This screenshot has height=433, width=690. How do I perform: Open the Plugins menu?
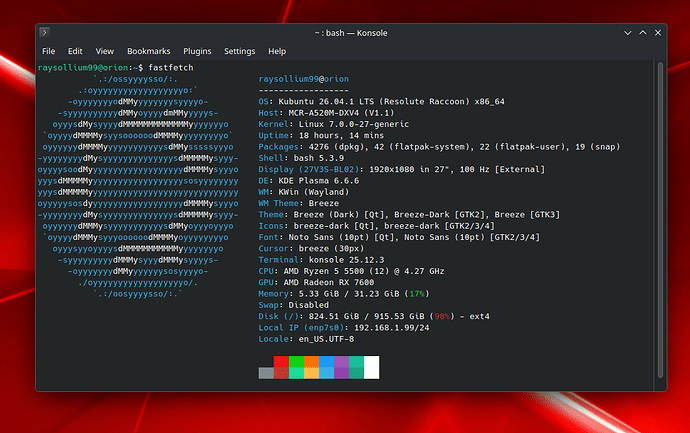(x=197, y=51)
